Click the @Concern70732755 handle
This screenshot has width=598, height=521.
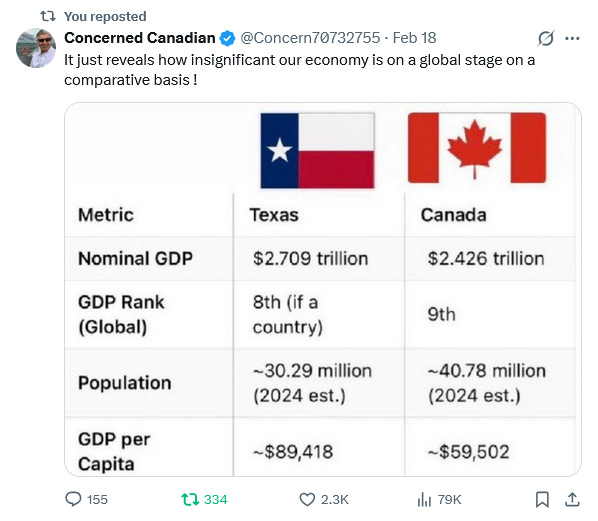tap(310, 38)
